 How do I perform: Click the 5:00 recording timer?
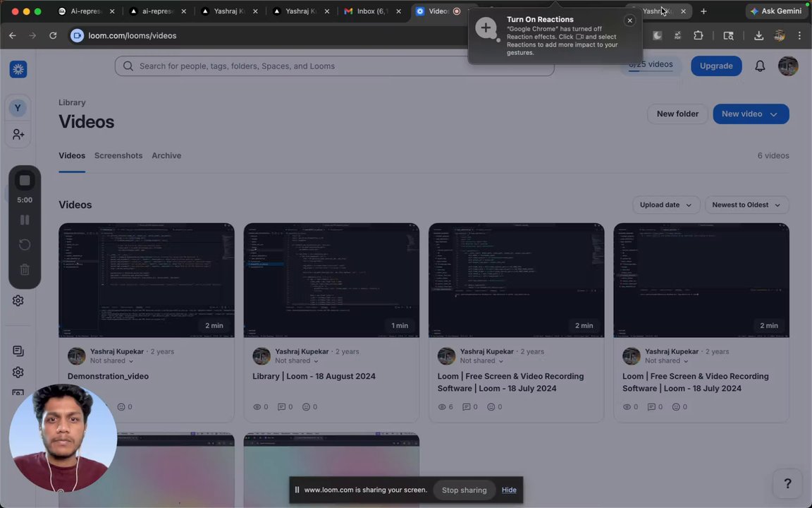point(25,200)
